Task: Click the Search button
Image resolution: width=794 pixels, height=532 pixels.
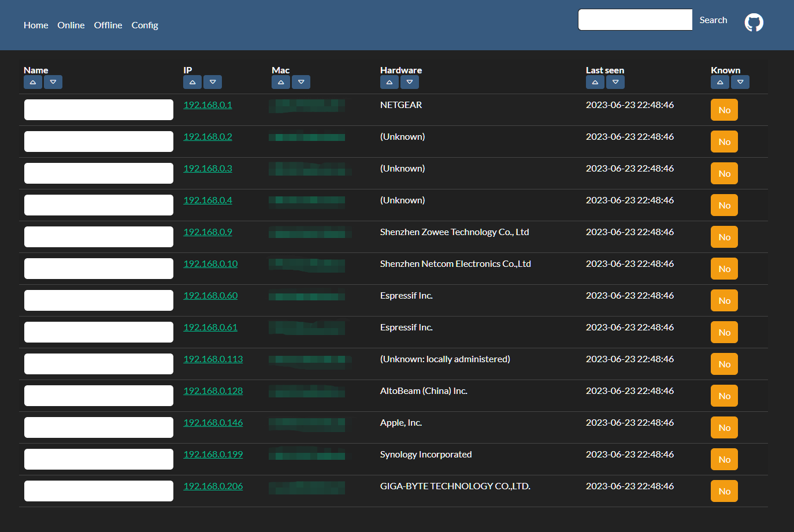Action: (713, 20)
